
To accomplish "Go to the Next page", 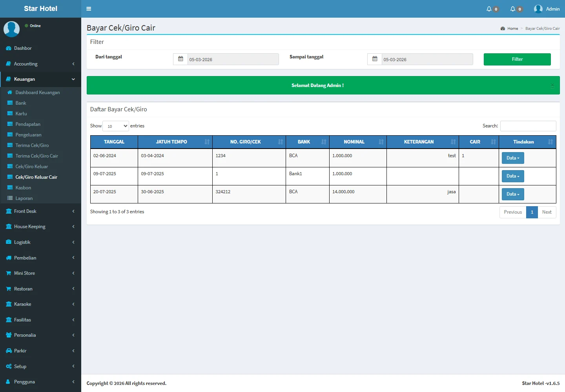I will tap(547, 212).
